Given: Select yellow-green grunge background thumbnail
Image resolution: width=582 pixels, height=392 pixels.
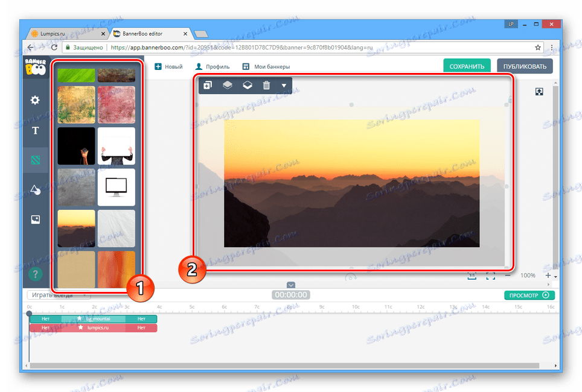Looking at the screenshot, I should coord(76,104).
